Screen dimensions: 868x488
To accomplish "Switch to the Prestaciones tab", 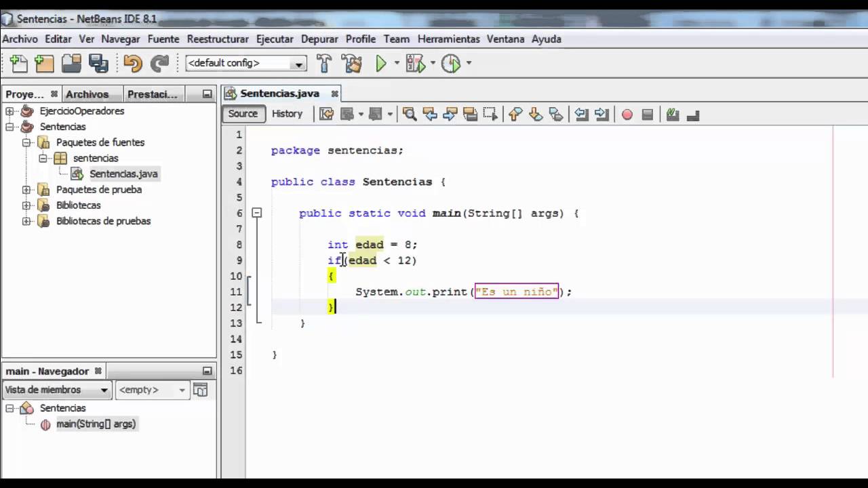I will pos(153,94).
